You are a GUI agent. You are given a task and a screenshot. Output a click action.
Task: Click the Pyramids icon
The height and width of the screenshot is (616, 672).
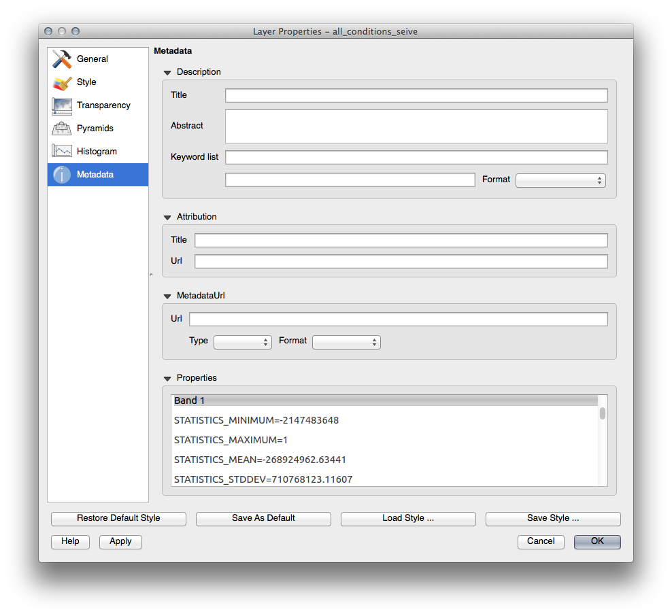tap(62, 129)
